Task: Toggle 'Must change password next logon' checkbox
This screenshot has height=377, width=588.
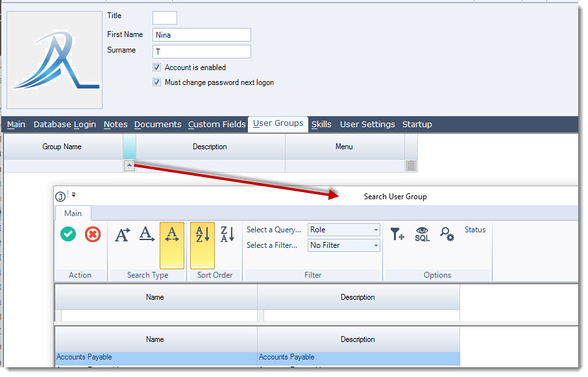Action: click(x=157, y=82)
